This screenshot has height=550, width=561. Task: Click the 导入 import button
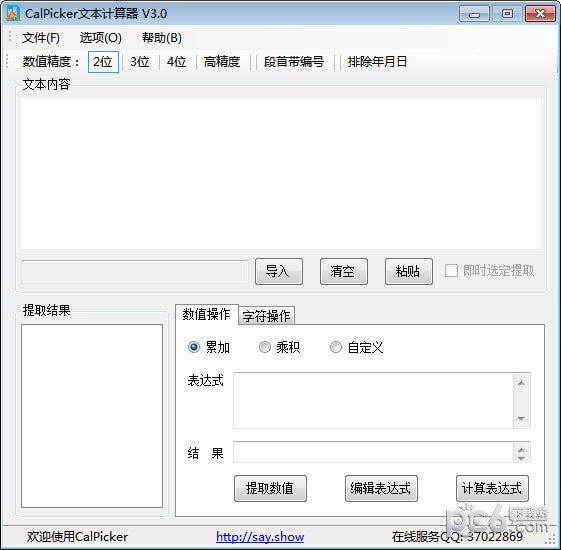279,272
